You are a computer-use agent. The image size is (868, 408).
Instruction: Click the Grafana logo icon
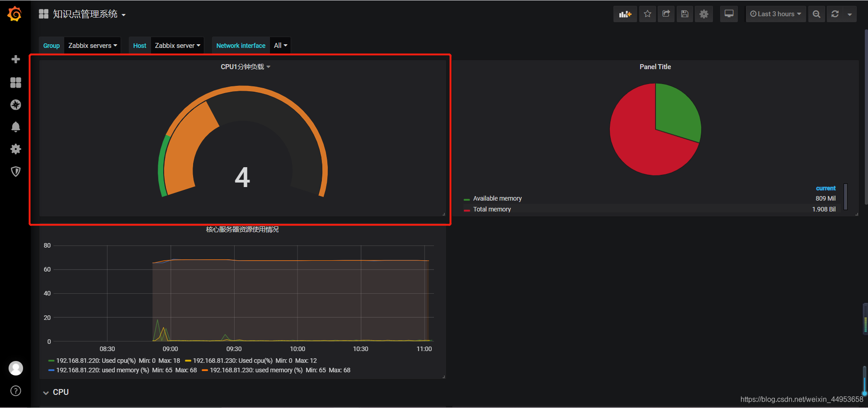coord(15,14)
